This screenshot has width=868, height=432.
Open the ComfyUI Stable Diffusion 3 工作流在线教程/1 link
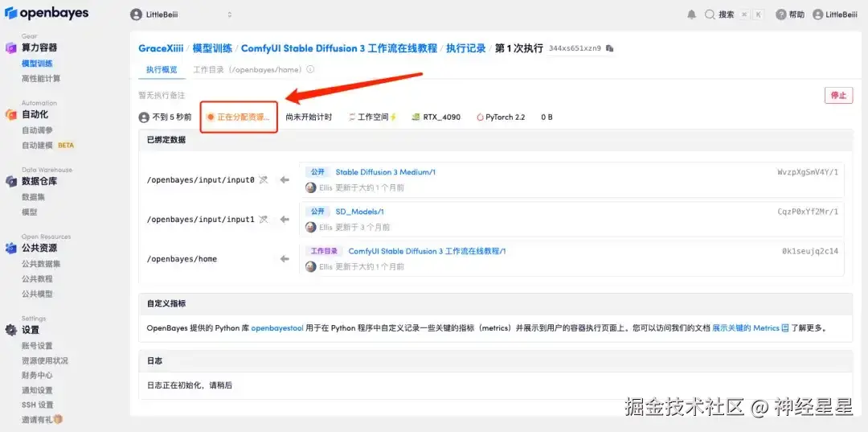click(427, 251)
